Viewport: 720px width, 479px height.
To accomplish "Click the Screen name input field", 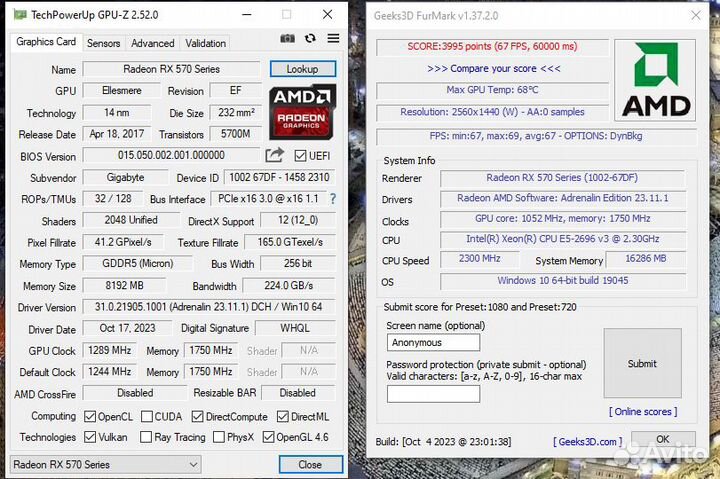I will click(x=433, y=343).
